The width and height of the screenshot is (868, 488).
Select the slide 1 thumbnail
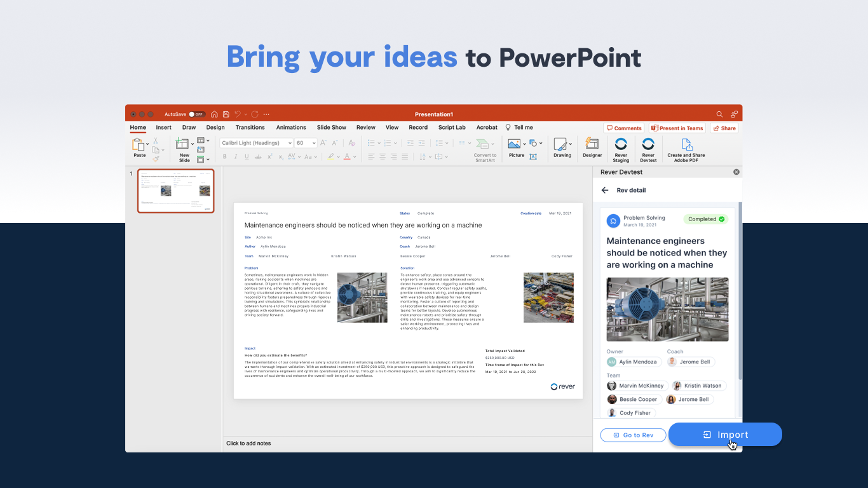(176, 191)
